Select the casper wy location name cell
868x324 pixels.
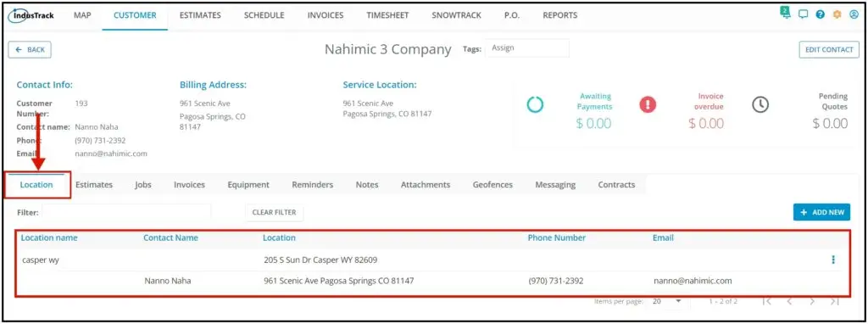click(41, 260)
